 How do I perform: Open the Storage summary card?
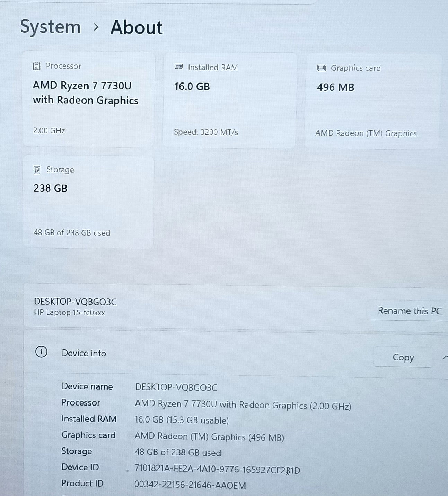point(88,202)
